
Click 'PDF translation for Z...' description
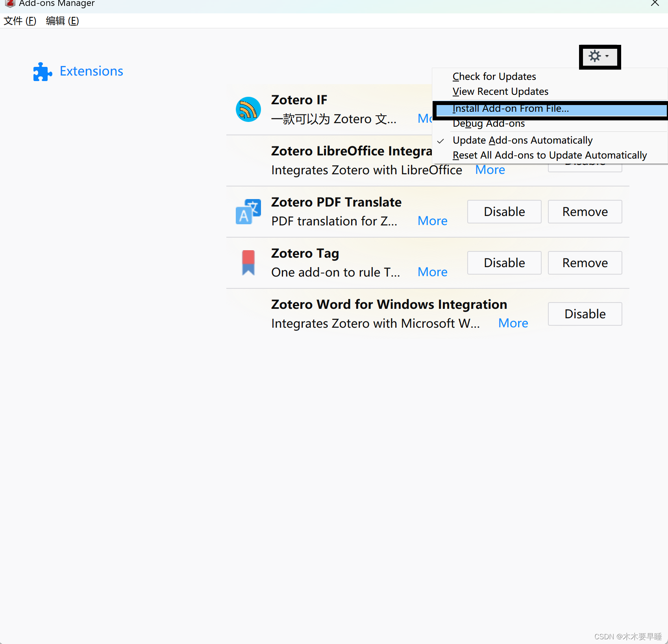pos(334,221)
